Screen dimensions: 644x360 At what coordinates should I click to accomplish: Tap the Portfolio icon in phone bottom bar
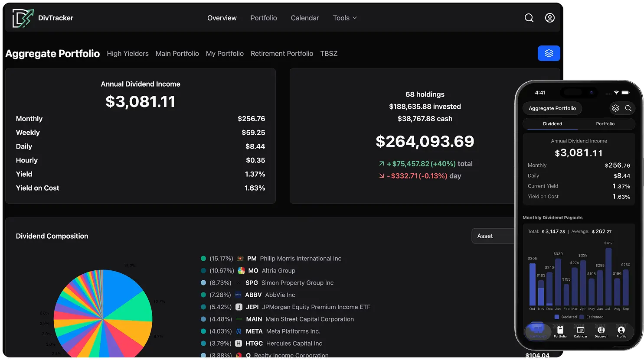pos(560,332)
